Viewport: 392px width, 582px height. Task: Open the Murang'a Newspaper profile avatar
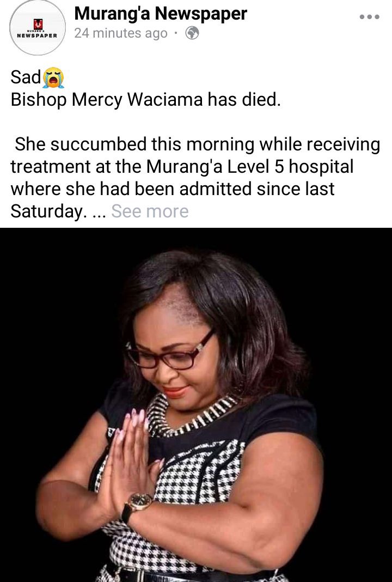click(x=38, y=27)
